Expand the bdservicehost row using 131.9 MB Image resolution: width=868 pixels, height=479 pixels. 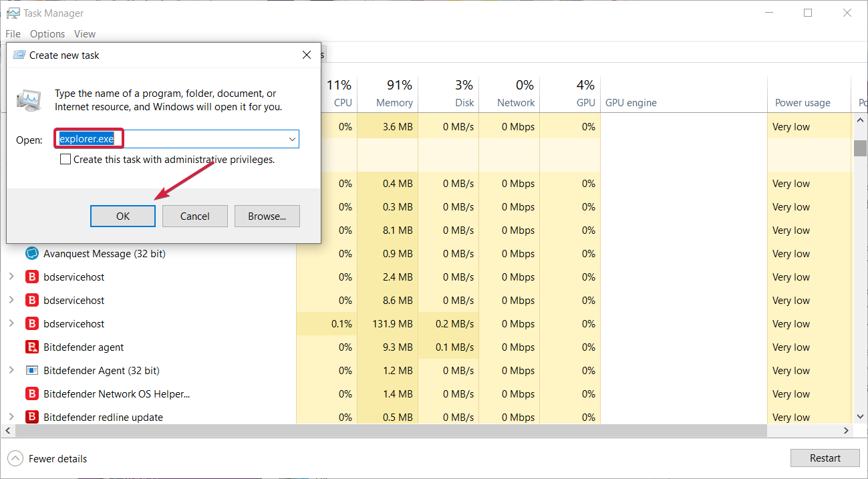[11, 323]
